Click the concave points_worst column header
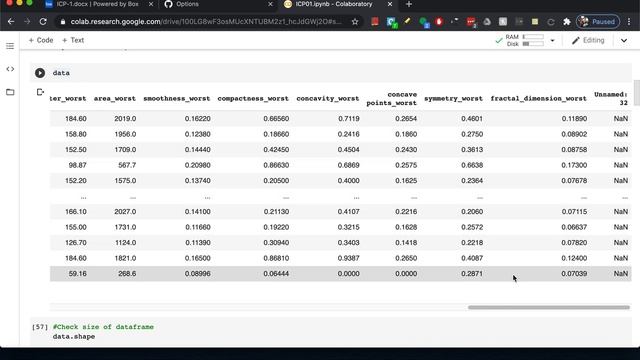 (392, 98)
